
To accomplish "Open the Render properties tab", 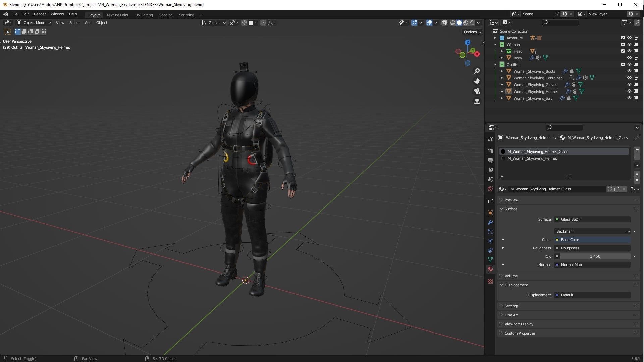I will click(x=490, y=151).
